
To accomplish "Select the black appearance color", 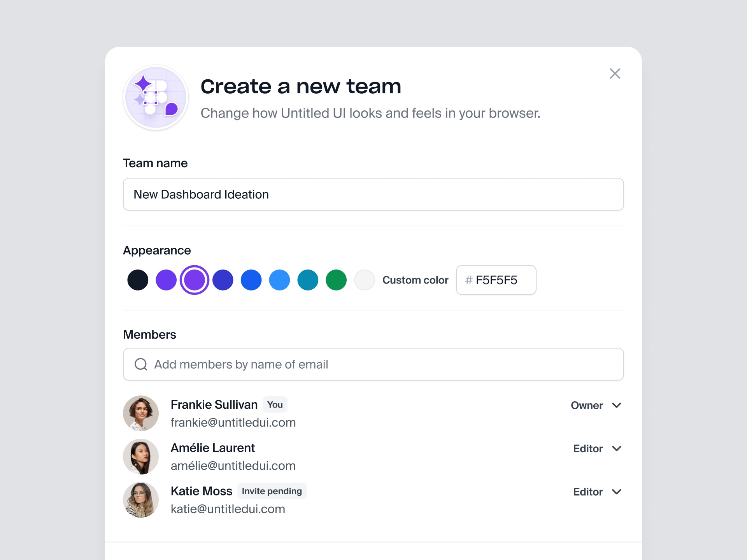I will tap(137, 280).
